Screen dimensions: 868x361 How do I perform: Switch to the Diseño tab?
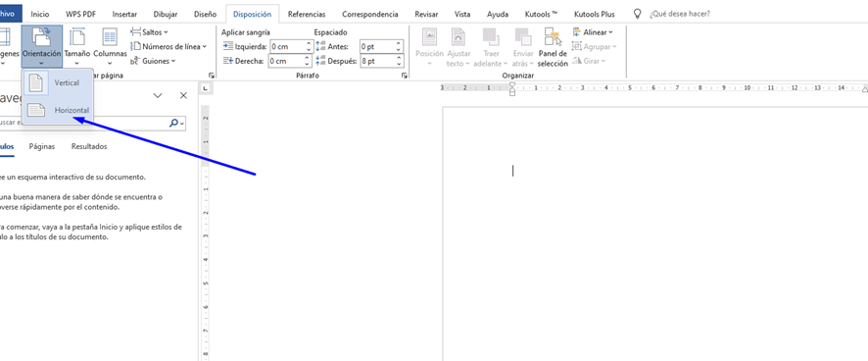tap(206, 14)
